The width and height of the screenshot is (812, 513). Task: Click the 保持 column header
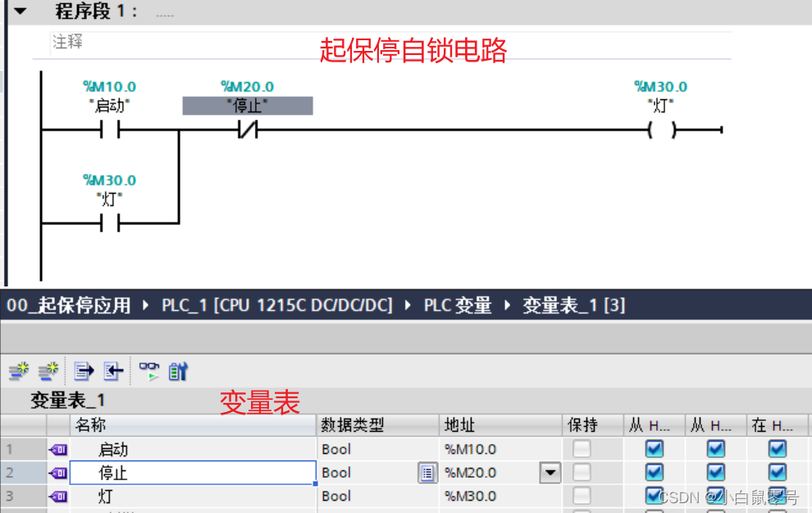[593, 425]
